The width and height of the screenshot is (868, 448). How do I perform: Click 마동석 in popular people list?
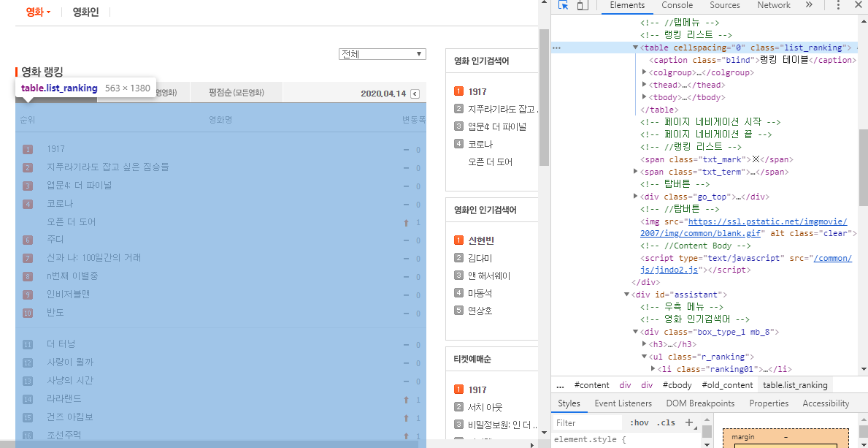pyautogui.click(x=480, y=293)
